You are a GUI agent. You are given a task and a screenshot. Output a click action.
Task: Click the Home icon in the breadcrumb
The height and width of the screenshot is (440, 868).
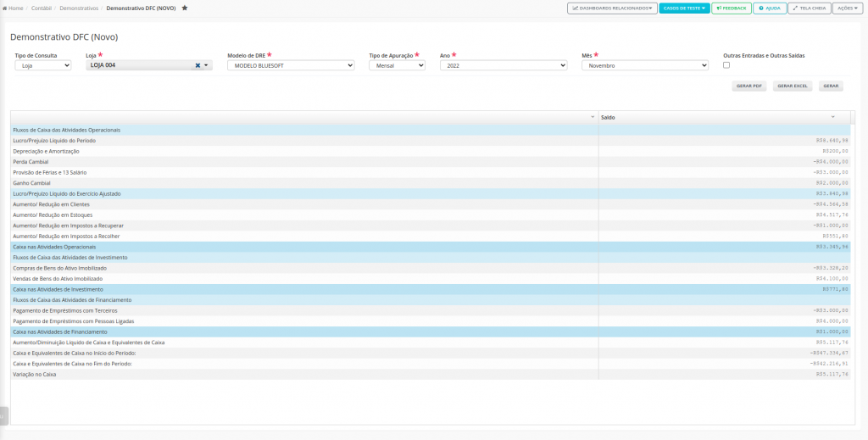pos(8,8)
